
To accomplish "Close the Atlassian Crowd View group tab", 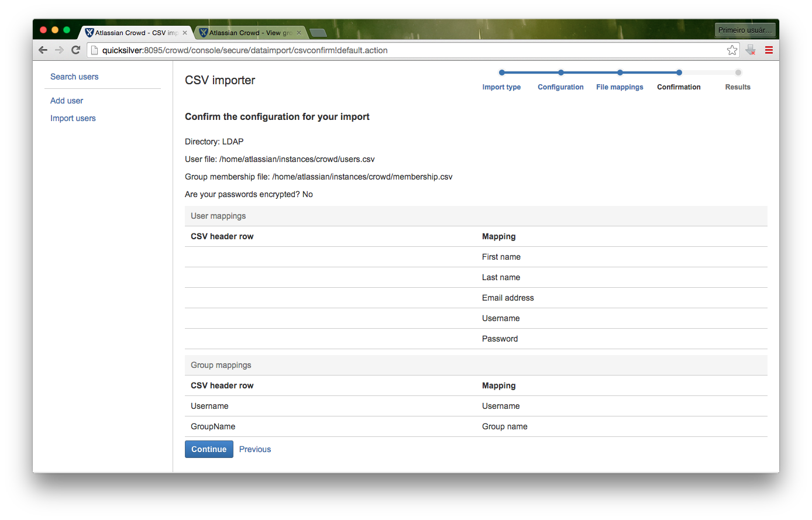I will [x=299, y=33].
